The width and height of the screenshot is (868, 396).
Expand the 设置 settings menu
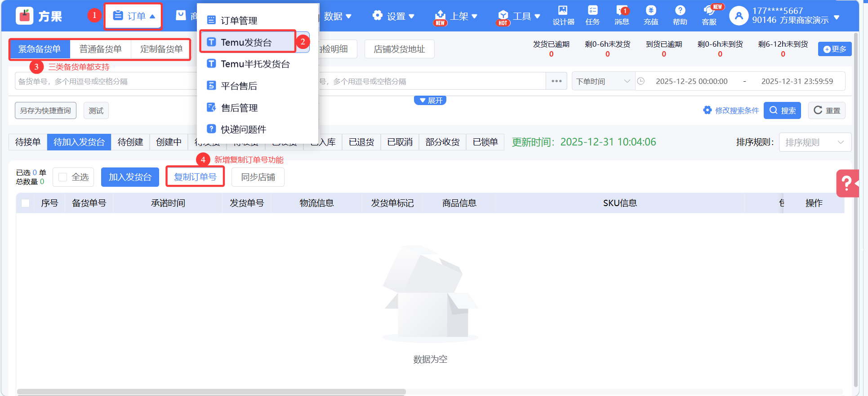pos(393,16)
